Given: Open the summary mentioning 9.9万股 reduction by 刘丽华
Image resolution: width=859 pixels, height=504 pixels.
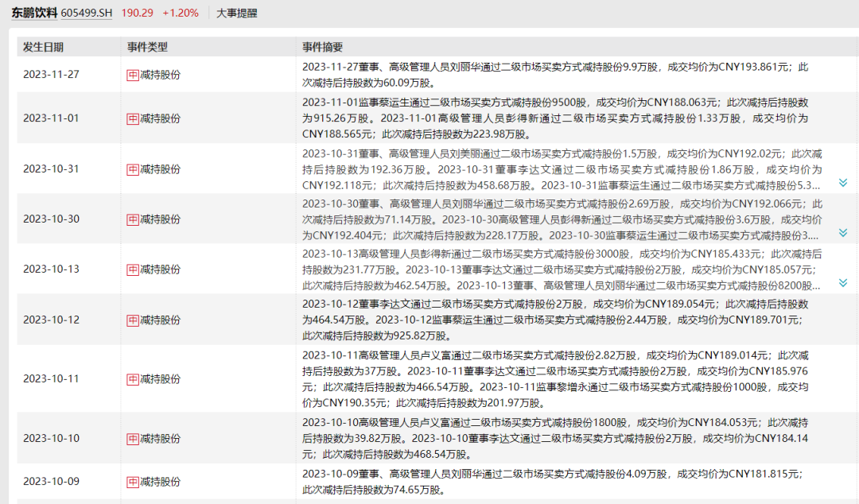Looking at the screenshot, I should [555, 75].
